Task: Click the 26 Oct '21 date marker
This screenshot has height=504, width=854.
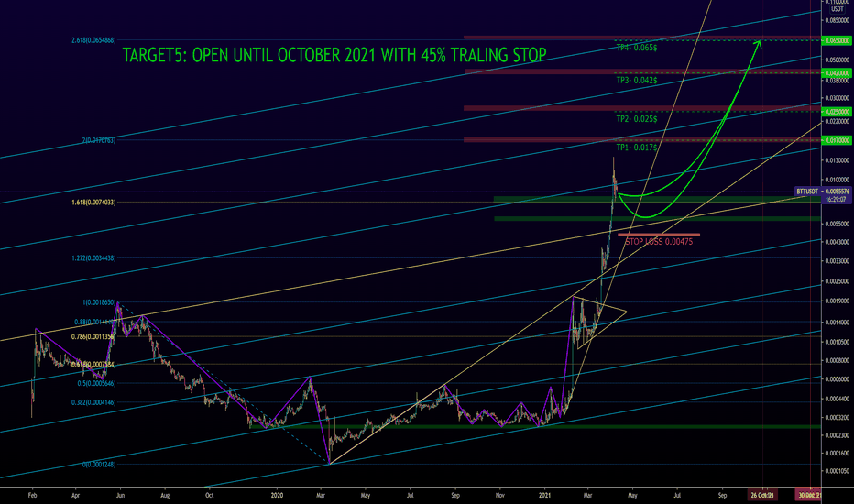Action: click(x=762, y=495)
